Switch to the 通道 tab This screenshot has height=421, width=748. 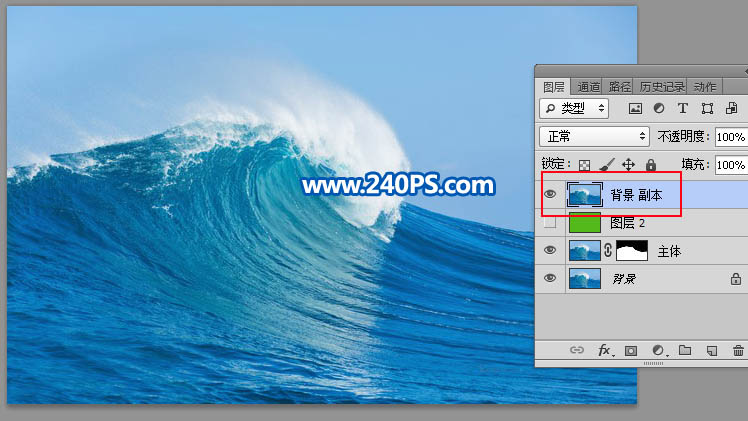coord(588,87)
